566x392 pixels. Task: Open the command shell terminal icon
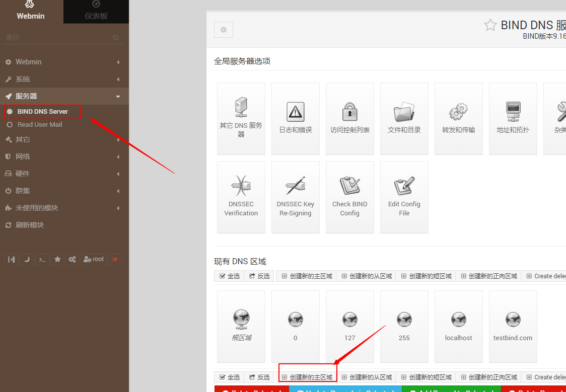pyautogui.click(x=42, y=259)
